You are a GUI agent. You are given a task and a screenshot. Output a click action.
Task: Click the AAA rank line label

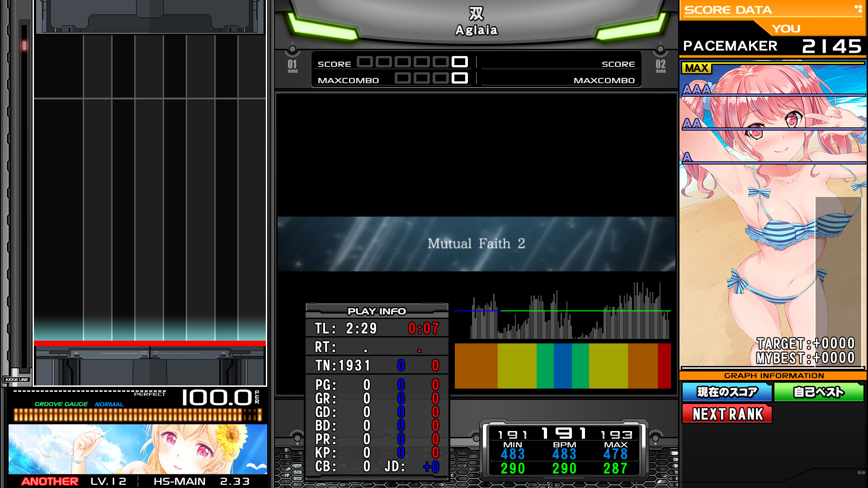click(x=697, y=89)
